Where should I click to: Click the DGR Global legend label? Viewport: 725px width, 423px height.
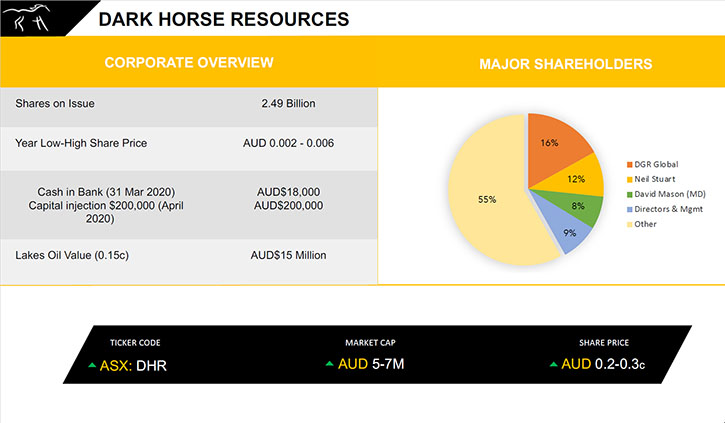[656, 165]
